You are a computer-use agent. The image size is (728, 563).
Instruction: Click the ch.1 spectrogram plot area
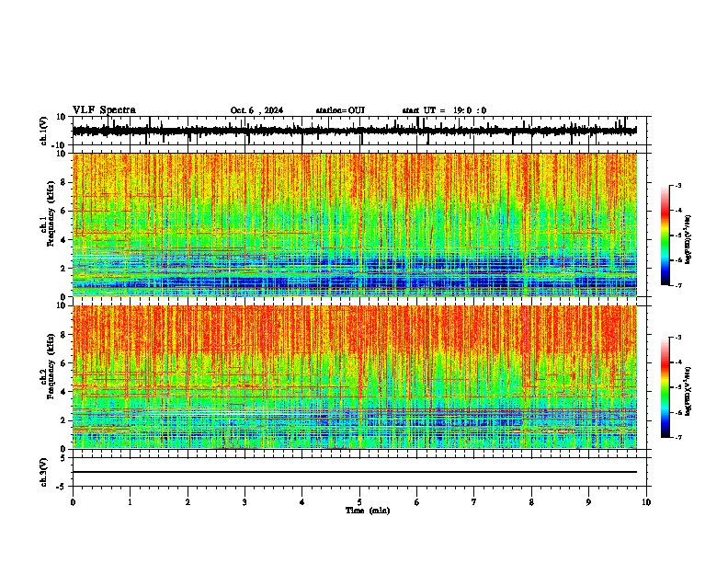tap(354, 224)
